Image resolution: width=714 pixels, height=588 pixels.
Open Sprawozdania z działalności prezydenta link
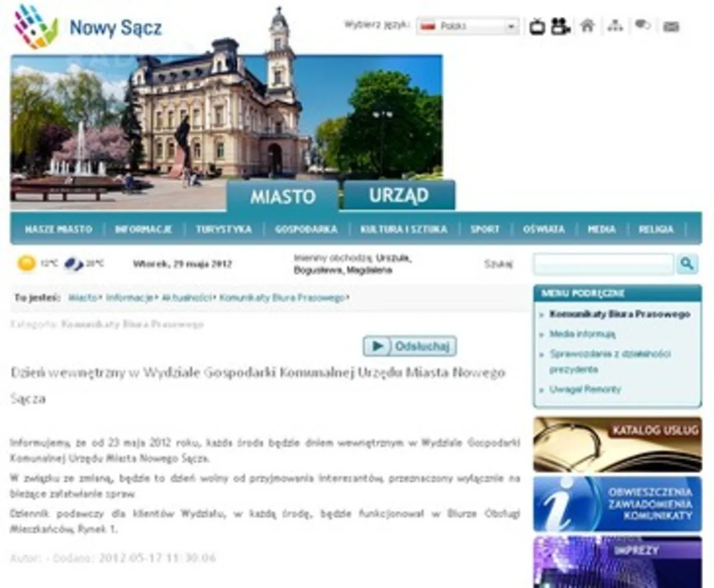(x=610, y=361)
